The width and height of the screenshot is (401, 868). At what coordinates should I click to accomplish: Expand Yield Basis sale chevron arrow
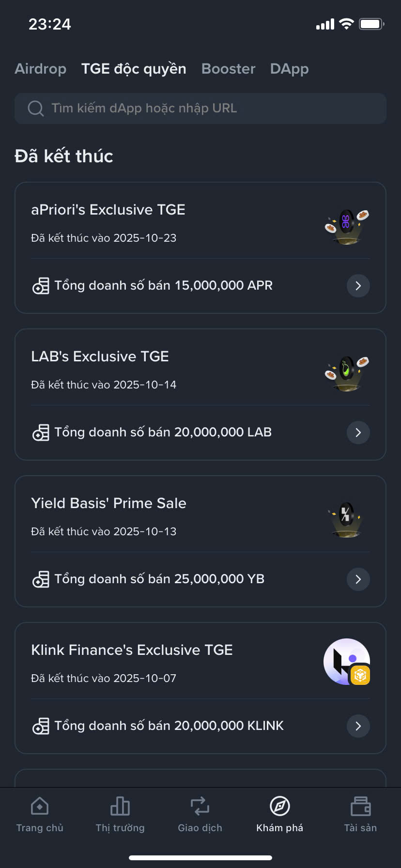tap(358, 579)
